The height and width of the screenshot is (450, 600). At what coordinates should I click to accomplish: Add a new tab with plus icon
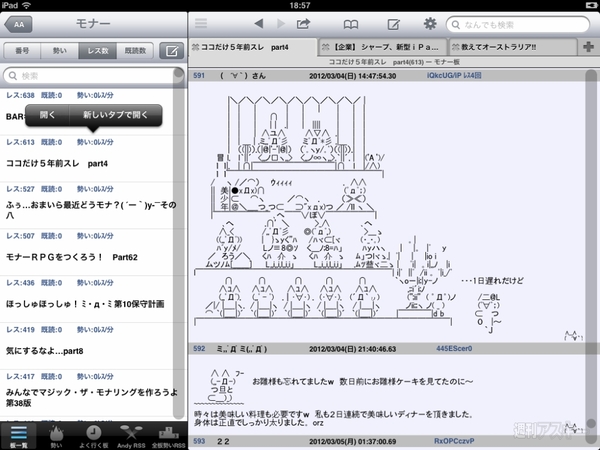point(588,47)
